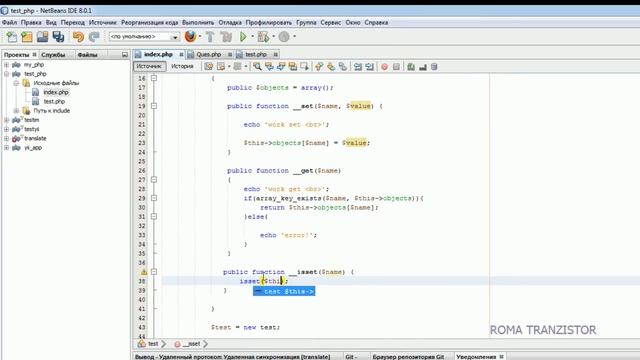The image size is (640, 360).
Task: Collapse the 'Исходные файлы' folder node
Action: click(16, 83)
